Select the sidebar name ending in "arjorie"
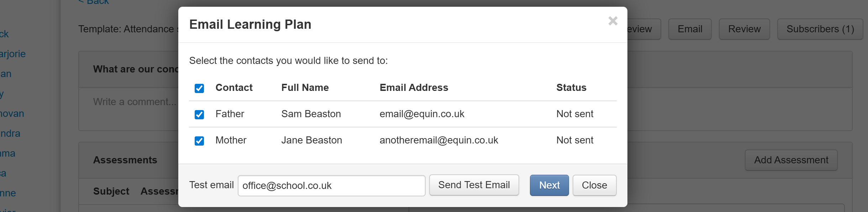Image resolution: width=868 pixels, height=212 pixels. click(x=13, y=54)
